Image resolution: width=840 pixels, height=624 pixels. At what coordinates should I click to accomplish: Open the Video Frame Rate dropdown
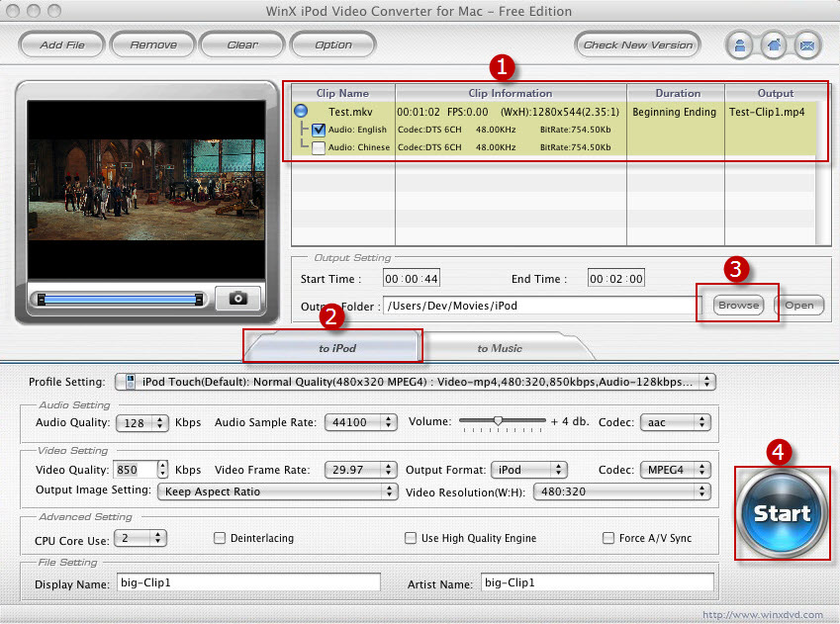[360, 470]
